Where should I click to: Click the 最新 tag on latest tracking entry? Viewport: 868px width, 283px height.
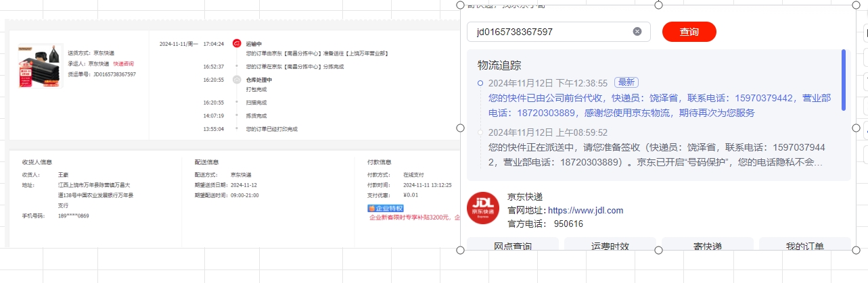click(x=626, y=82)
